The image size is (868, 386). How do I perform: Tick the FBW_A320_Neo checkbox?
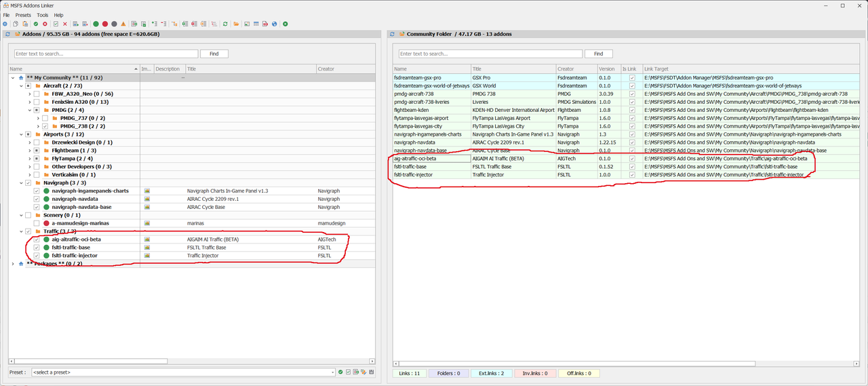(x=37, y=94)
